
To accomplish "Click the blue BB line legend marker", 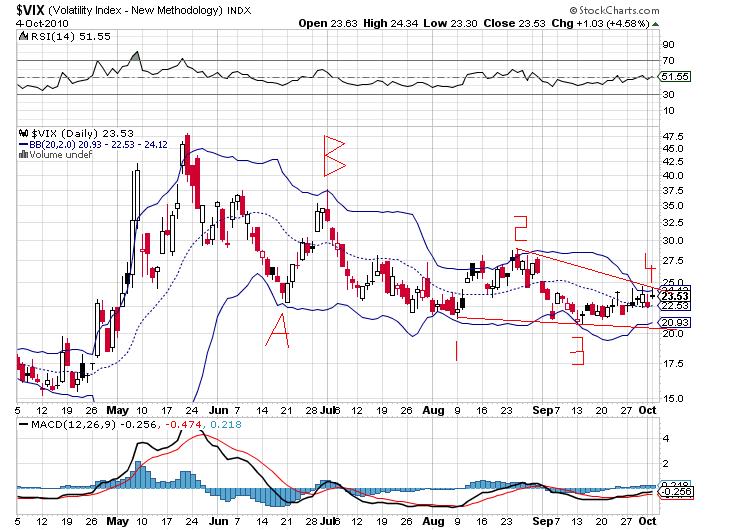I will [24, 145].
